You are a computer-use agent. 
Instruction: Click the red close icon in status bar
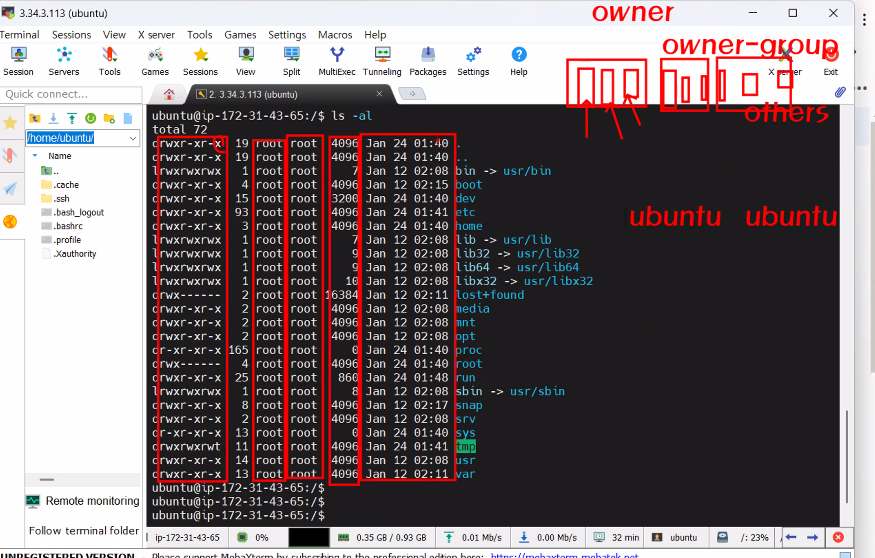coord(838,537)
